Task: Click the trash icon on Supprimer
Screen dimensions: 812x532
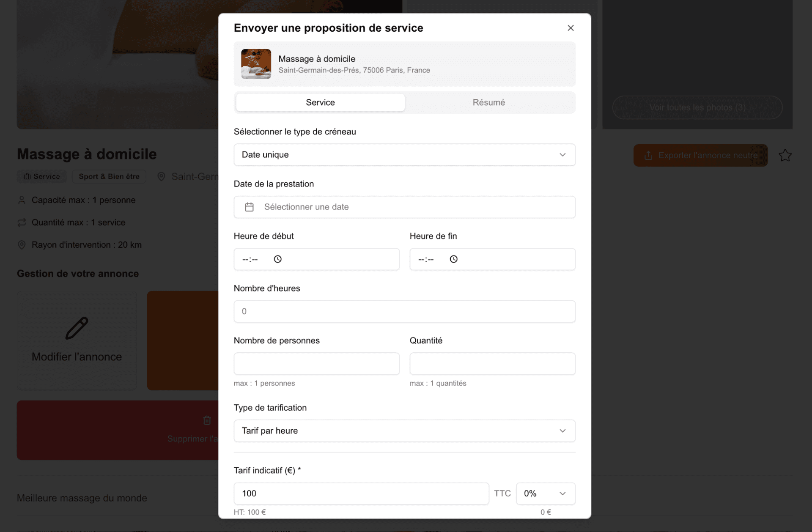Action: (x=207, y=420)
